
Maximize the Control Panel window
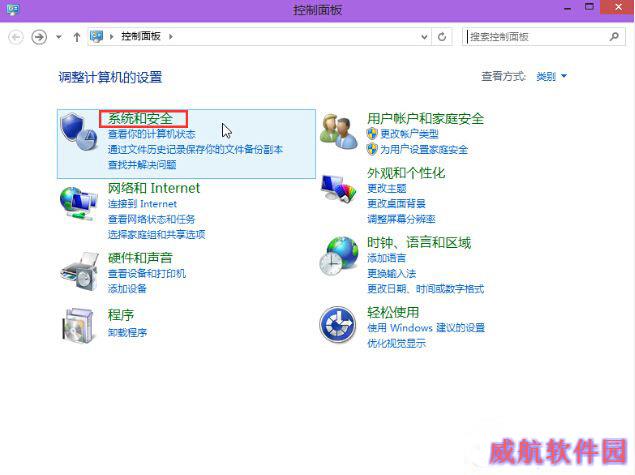(589, 7)
